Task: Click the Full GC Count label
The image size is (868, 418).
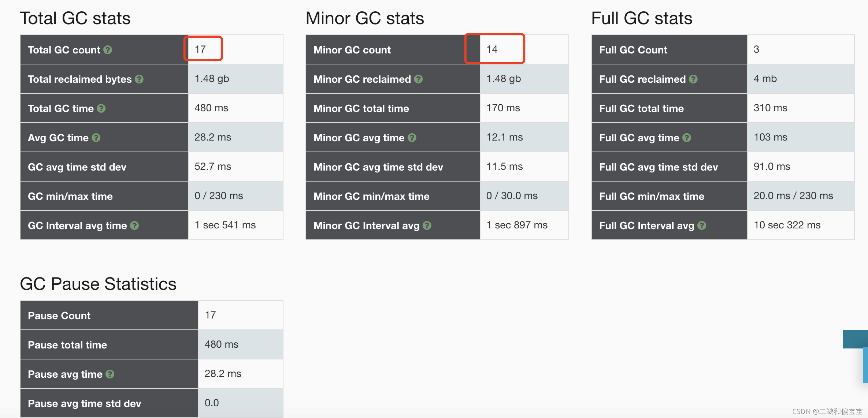Action: point(633,50)
